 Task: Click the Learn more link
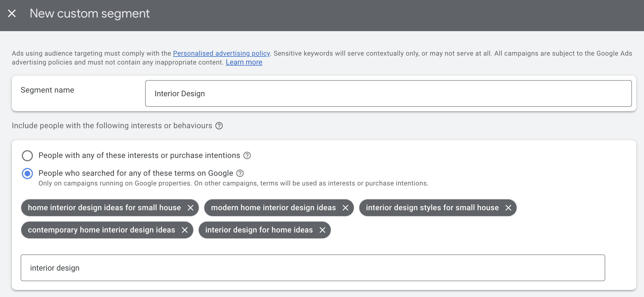(244, 62)
